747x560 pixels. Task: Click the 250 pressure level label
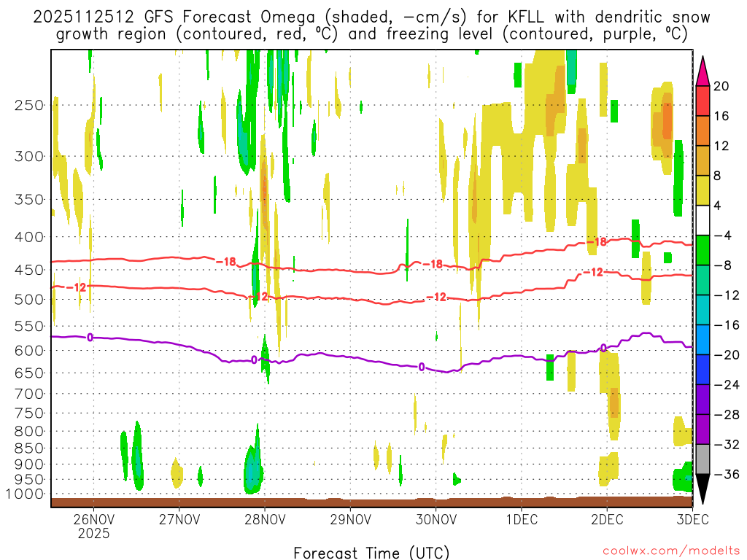[29, 105]
